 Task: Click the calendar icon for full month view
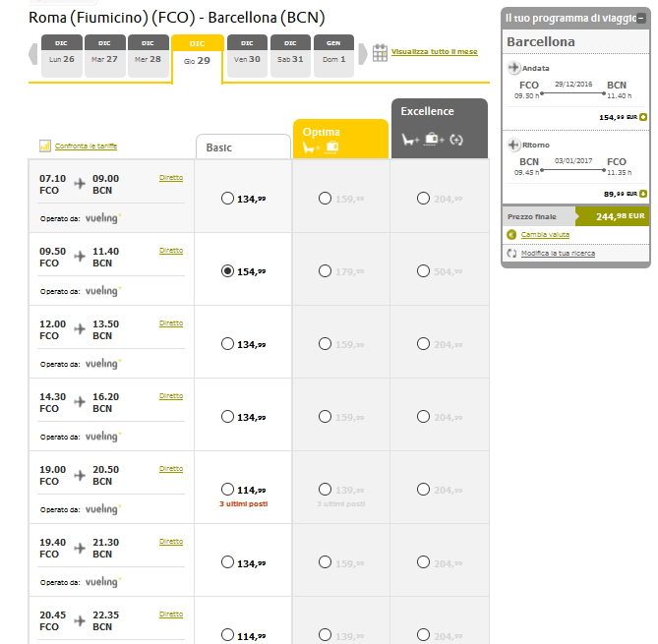380,53
